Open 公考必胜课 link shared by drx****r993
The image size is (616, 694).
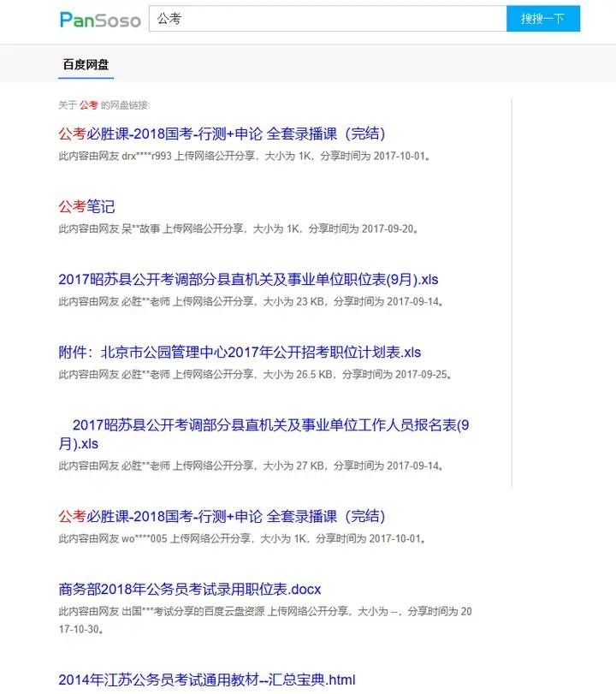222,133
